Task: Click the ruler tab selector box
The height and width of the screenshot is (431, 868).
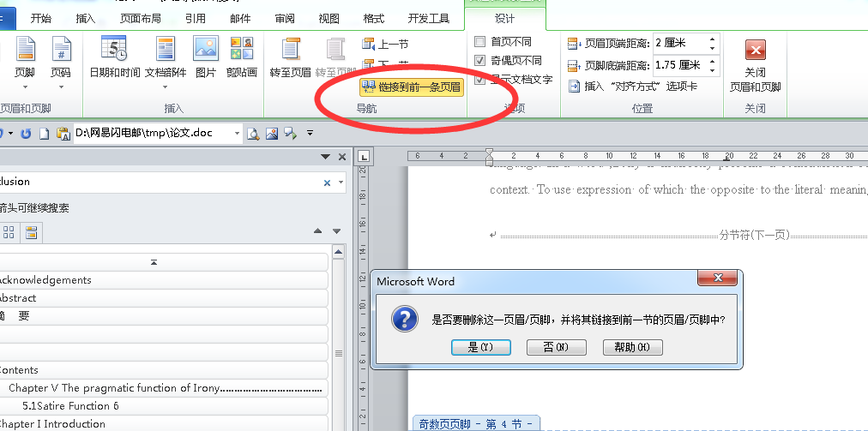Action: pyautogui.click(x=363, y=157)
